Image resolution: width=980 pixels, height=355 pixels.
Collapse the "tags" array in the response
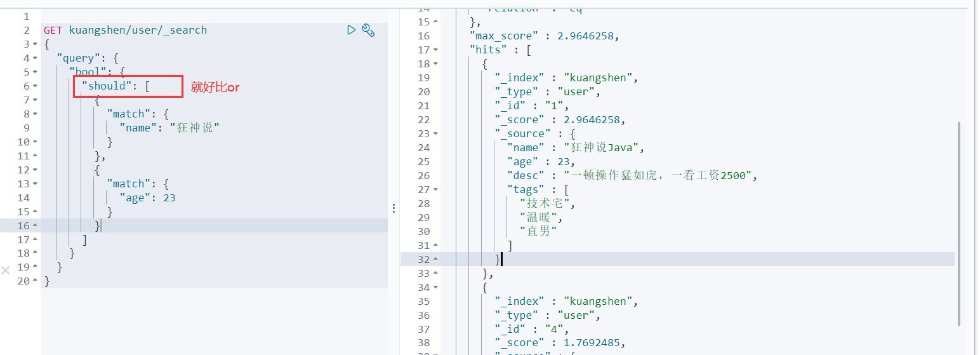pyautogui.click(x=436, y=190)
